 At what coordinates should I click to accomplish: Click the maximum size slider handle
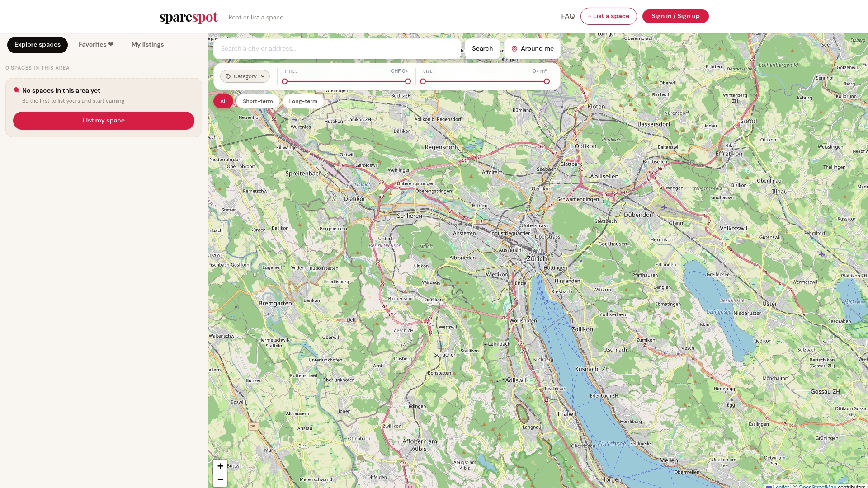coord(547,81)
